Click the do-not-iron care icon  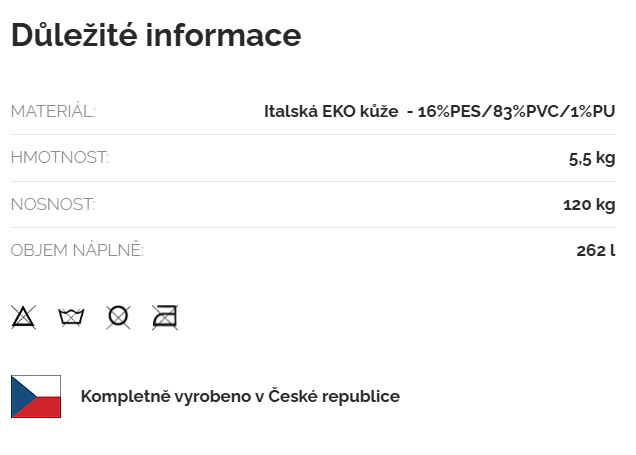click(x=165, y=318)
